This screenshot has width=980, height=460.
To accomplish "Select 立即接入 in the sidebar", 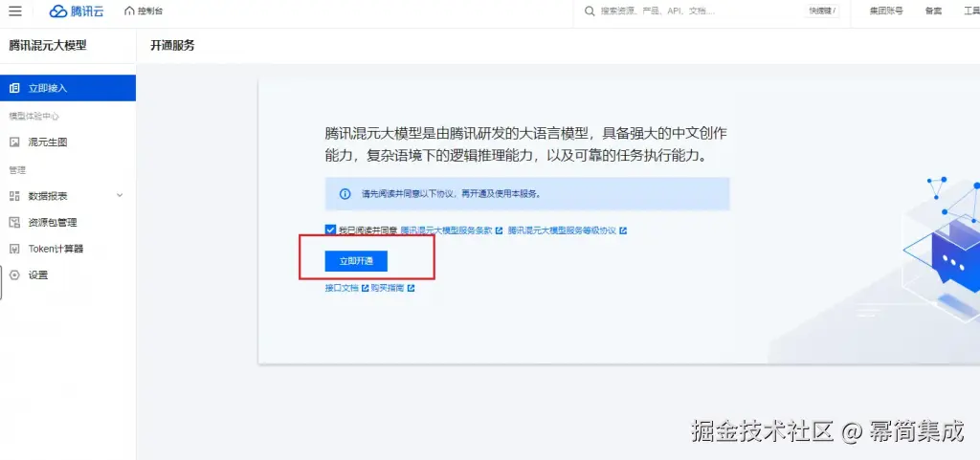I will coord(68,88).
